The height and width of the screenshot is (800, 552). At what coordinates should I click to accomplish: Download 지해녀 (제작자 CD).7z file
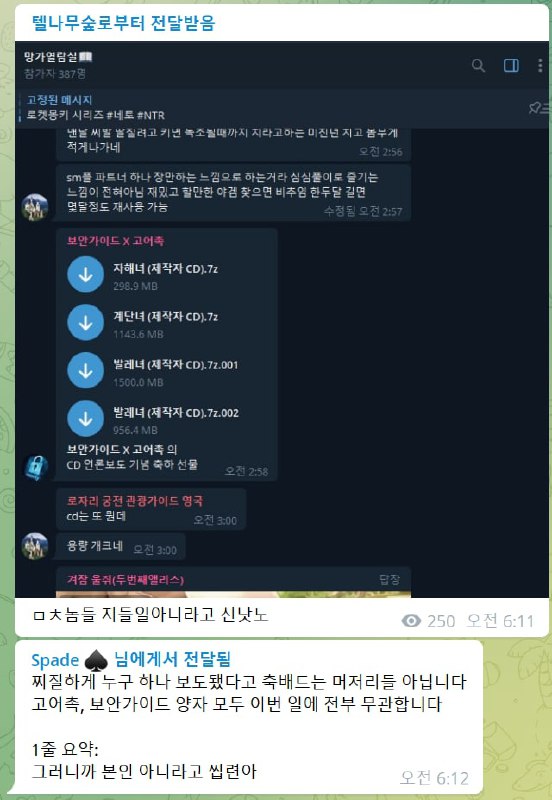coord(86,274)
